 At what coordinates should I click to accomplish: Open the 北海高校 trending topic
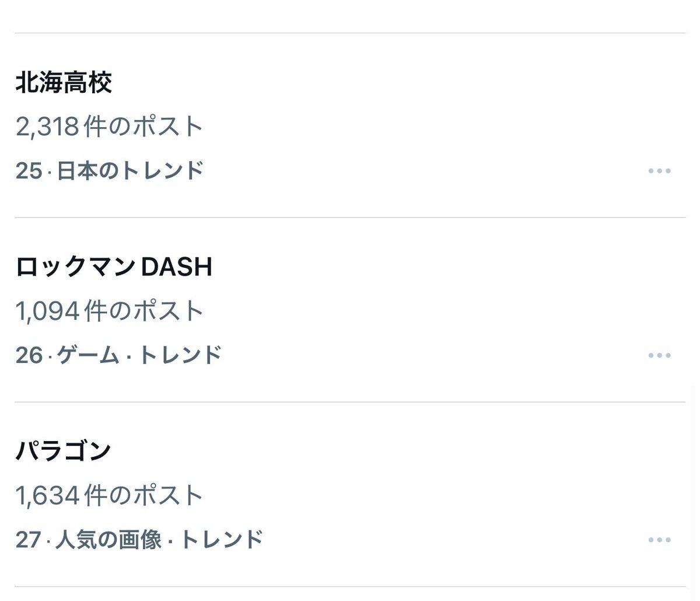coord(64,83)
